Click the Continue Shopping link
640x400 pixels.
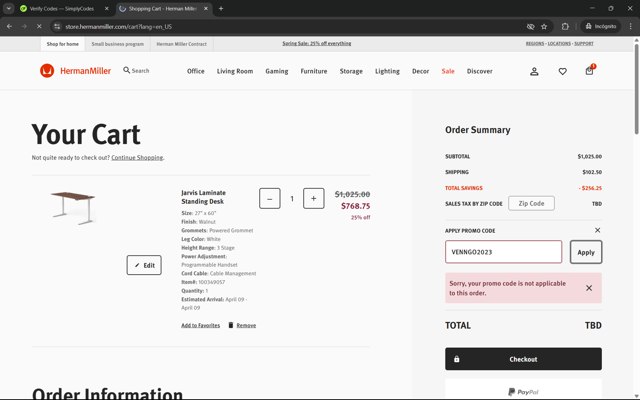137,158
